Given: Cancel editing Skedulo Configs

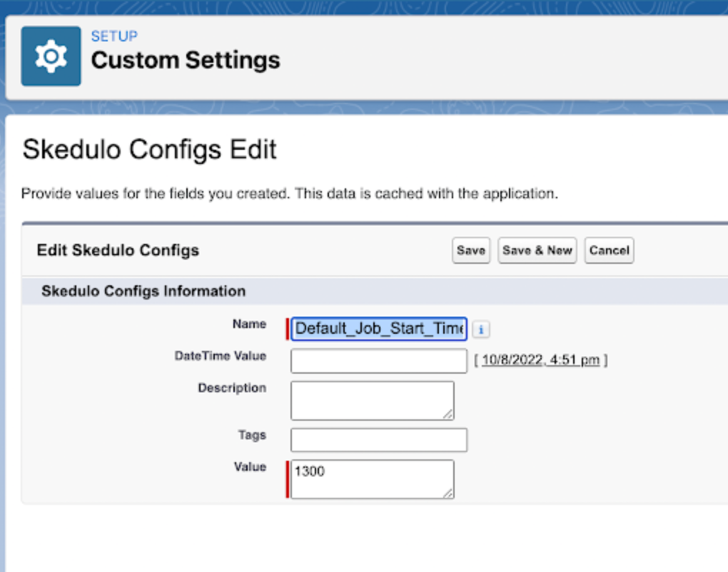Looking at the screenshot, I should tap(609, 250).
